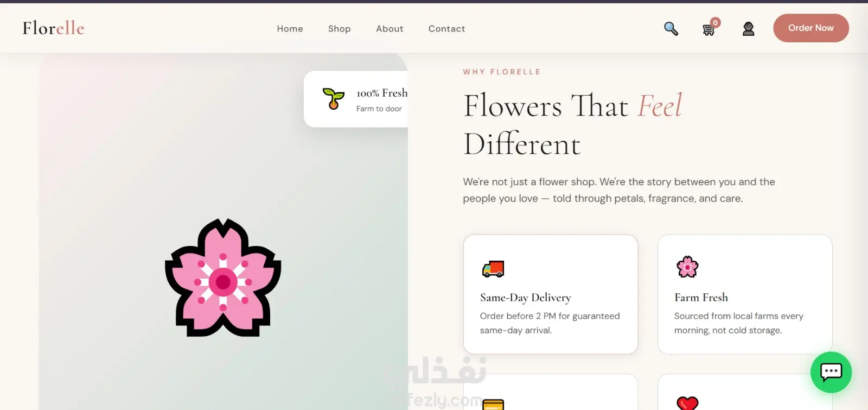The height and width of the screenshot is (410, 868).
Task: Open the Shop menu item
Action: (x=339, y=29)
